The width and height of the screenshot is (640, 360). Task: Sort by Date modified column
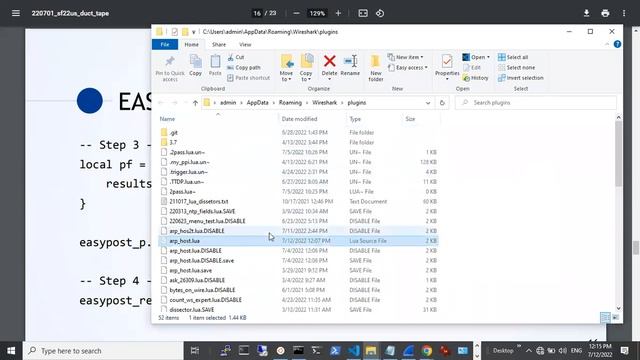pyautogui.click(x=299, y=119)
